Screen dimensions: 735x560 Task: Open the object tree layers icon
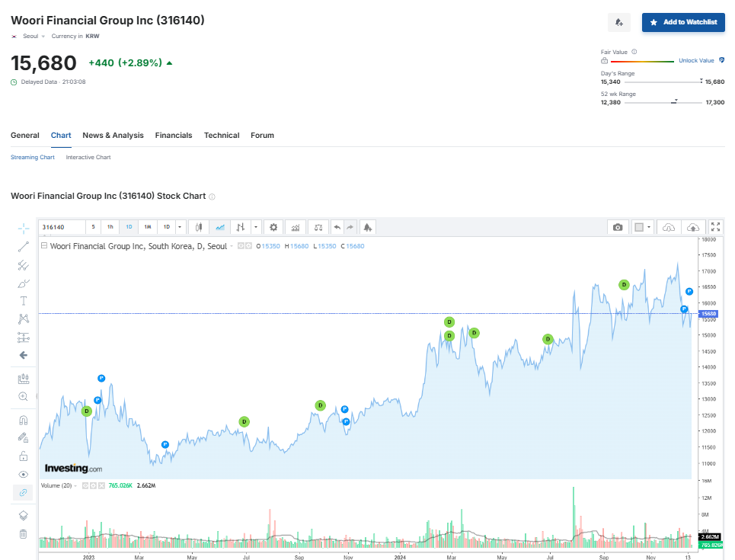pos(24,516)
